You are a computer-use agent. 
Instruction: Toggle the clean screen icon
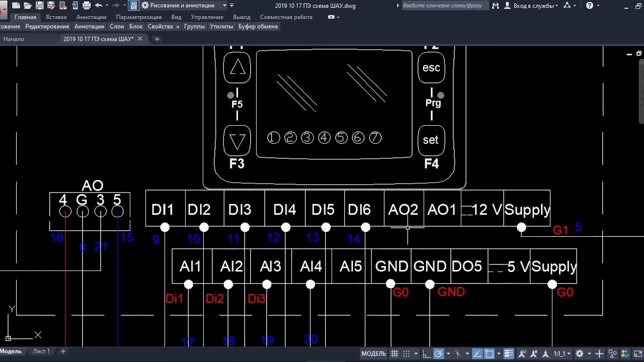(x=637, y=353)
